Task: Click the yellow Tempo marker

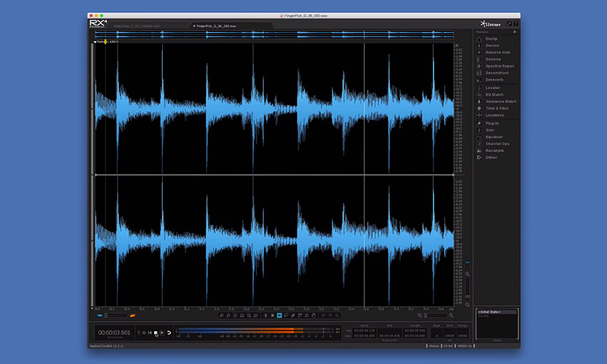Action: pyautogui.click(x=105, y=41)
